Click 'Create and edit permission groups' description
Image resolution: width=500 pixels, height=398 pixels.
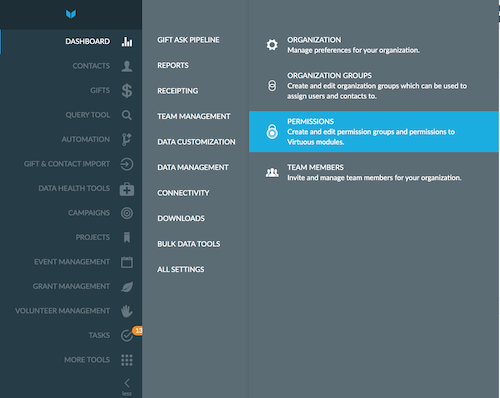(x=371, y=137)
